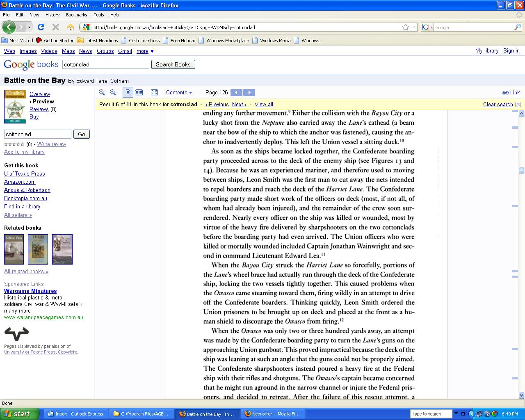Toggle fullscreen reading mode
The image size is (525, 420).
click(154, 93)
